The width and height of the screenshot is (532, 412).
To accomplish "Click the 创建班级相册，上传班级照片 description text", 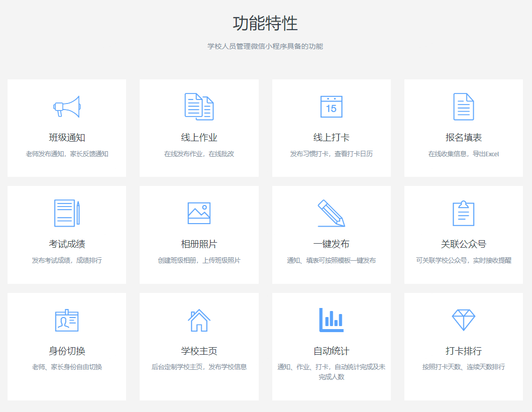I will click(x=199, y=260).
